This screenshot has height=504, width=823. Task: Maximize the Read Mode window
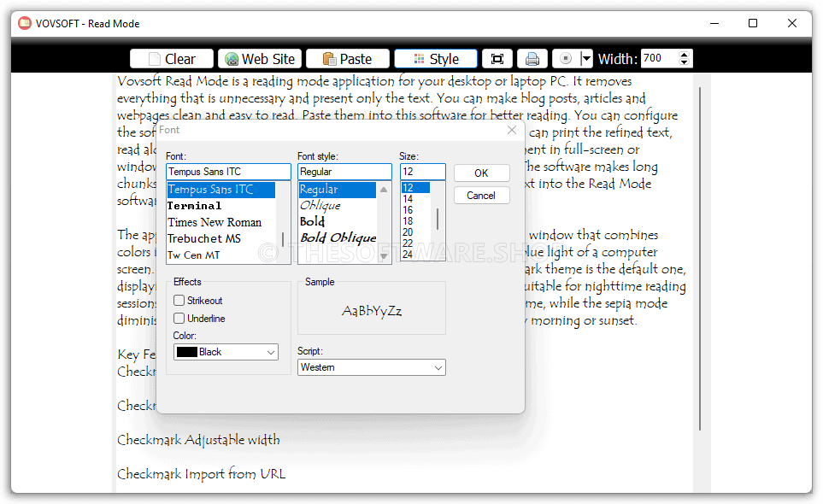coord(753,23)
